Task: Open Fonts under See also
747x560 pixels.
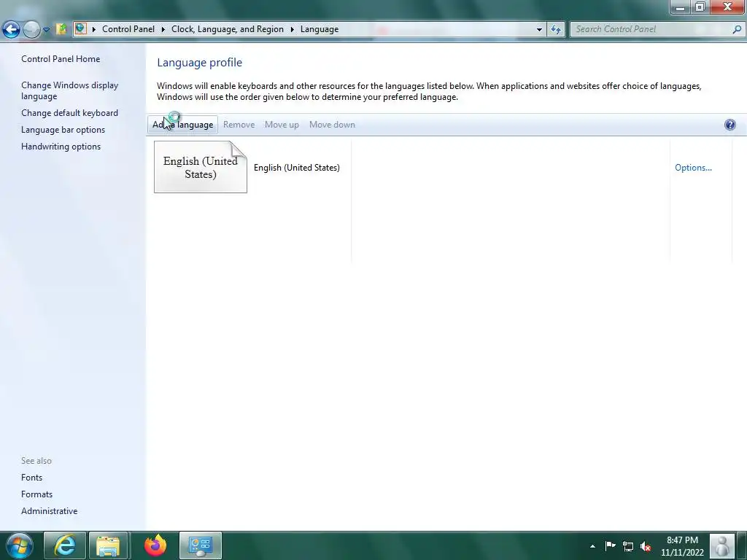Action: click(x=31, y=478)
